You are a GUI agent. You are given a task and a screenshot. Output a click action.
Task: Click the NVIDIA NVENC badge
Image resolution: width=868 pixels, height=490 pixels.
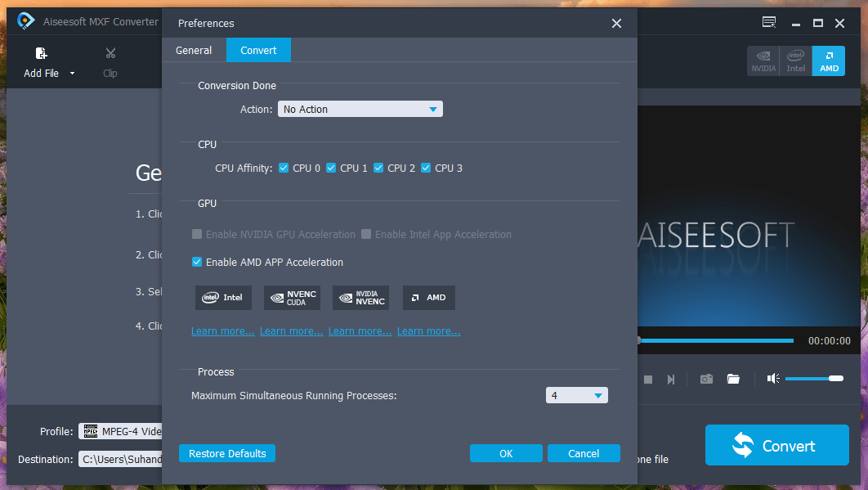tap(361, 298)
